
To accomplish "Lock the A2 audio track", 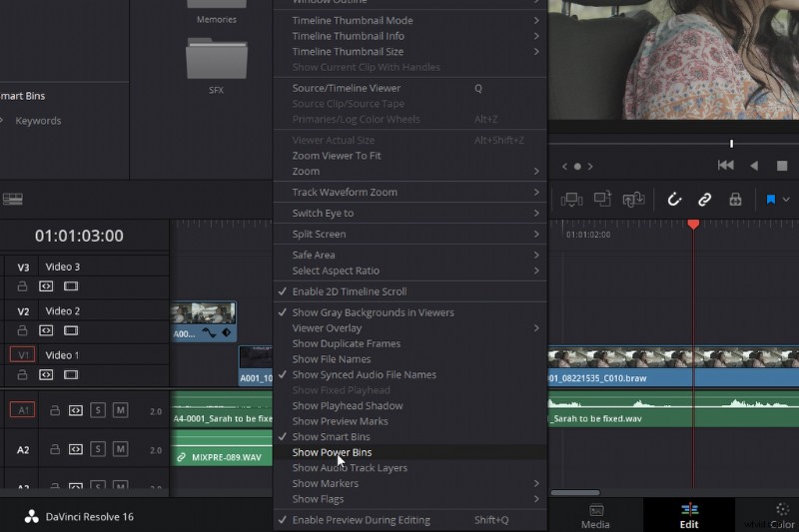I will [55, 449].
